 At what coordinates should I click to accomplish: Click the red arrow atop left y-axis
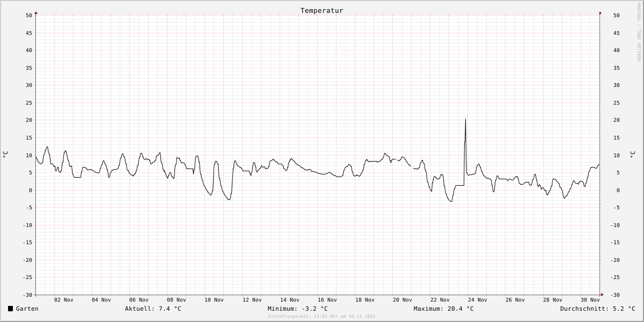click(36, 12)
